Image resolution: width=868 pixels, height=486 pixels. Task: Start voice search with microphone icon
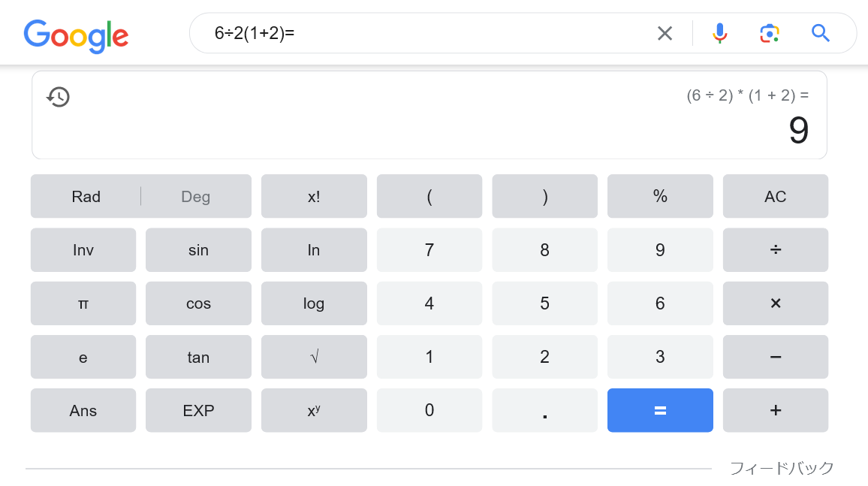point(719,33)
